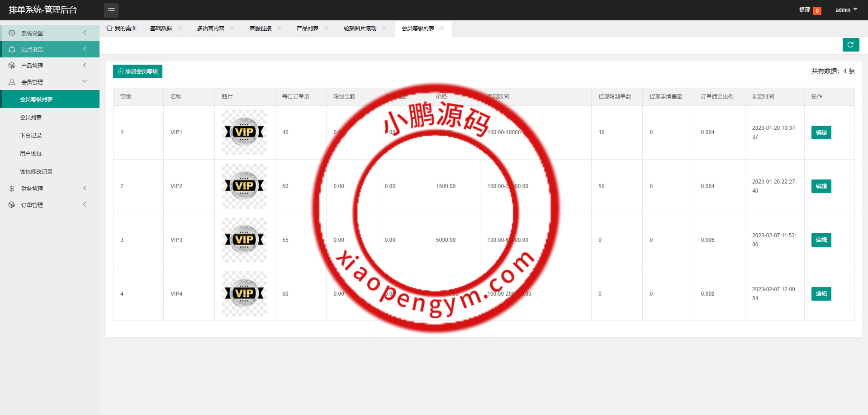
Task: Close the 产品列表 tab
Action: (326, 28)
